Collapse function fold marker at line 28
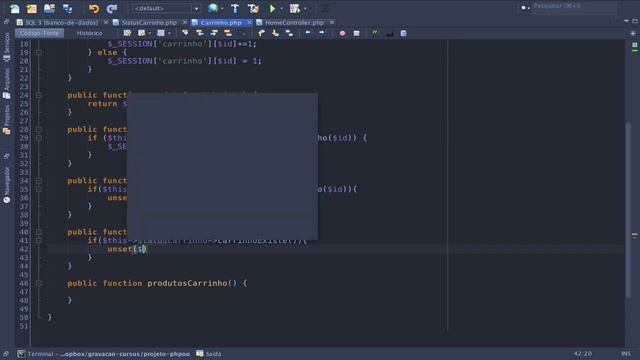 click(x=39, y=129)
